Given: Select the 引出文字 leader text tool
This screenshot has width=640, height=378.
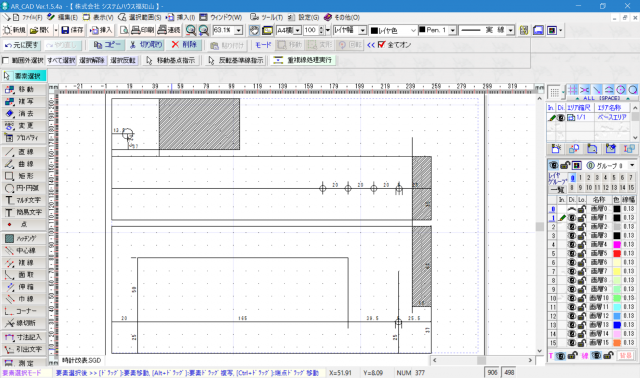Looking at the screenshot, I should pos(24,349).
